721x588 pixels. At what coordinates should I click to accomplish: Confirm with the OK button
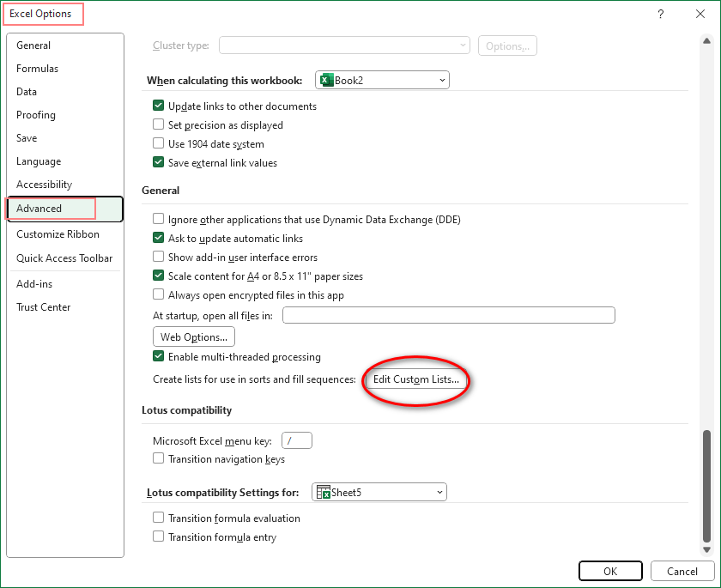[610, 571]
